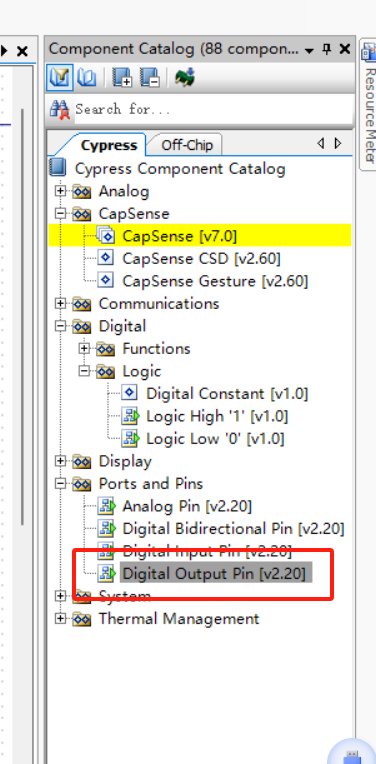Screen dimensions: 376x764
Task: Switch to the Off-Chip tab
Action: click(187, 145)
